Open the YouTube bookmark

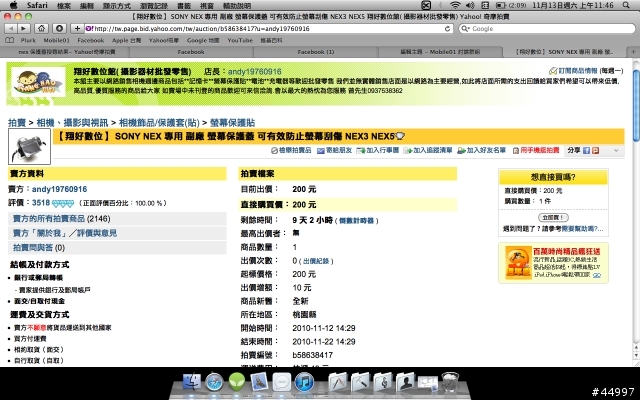[240, 40]
